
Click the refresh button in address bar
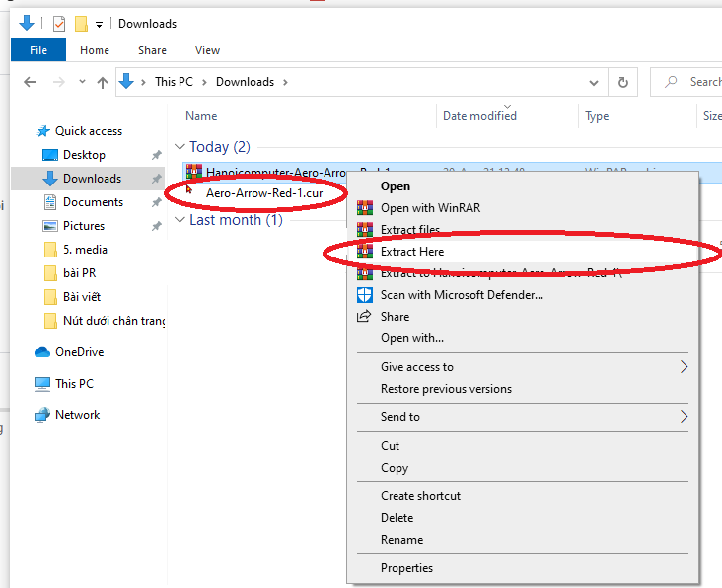(x=622, y=82)
